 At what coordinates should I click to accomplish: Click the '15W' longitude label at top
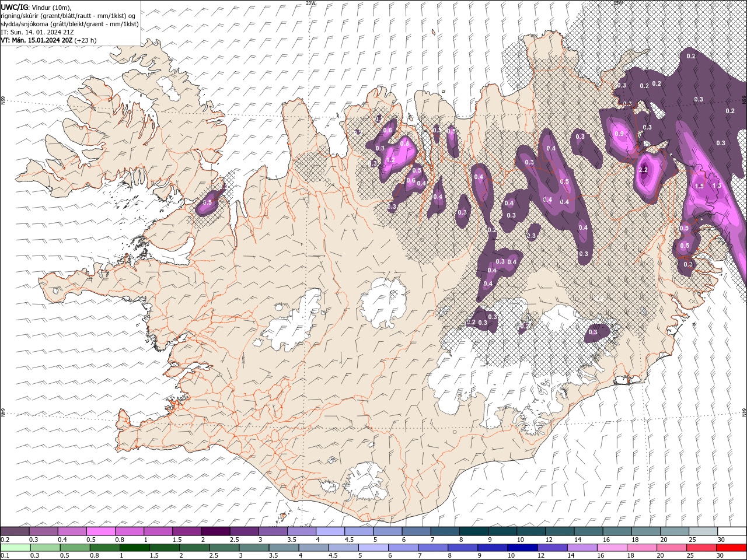617,3
